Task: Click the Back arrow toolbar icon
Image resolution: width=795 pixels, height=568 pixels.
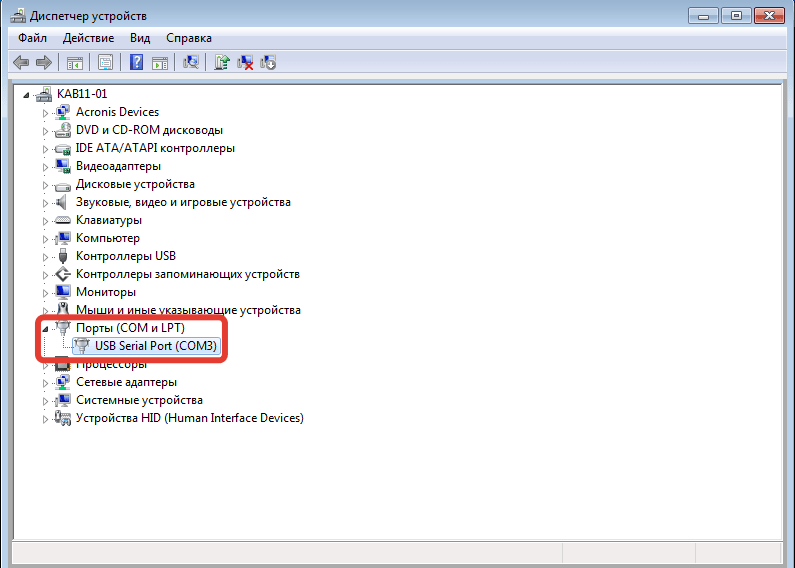Action: [20, 62]
